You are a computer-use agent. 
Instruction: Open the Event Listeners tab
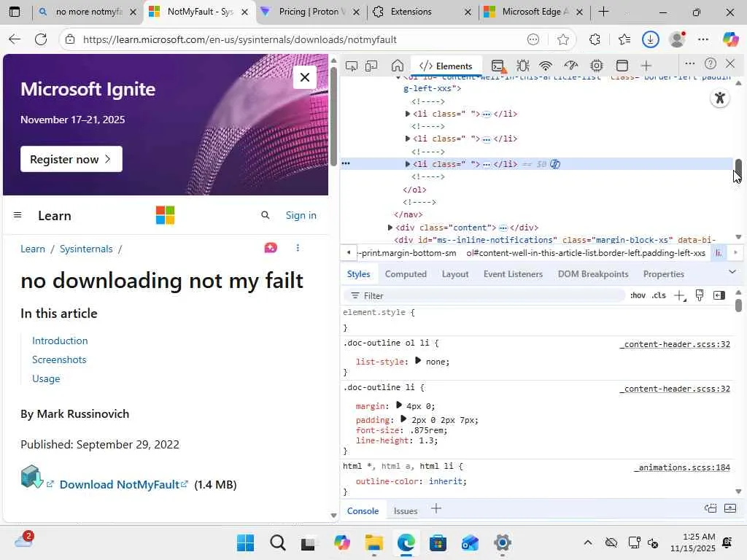[513, 274]
